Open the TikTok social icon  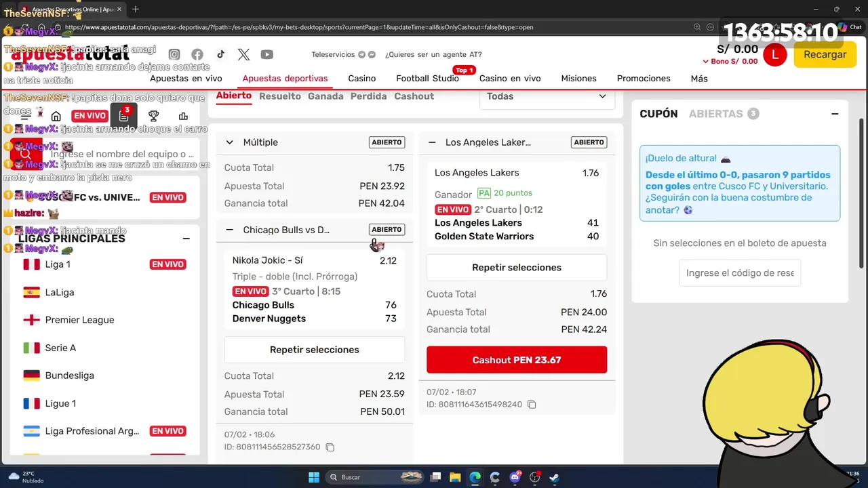[x=220, y=55]
